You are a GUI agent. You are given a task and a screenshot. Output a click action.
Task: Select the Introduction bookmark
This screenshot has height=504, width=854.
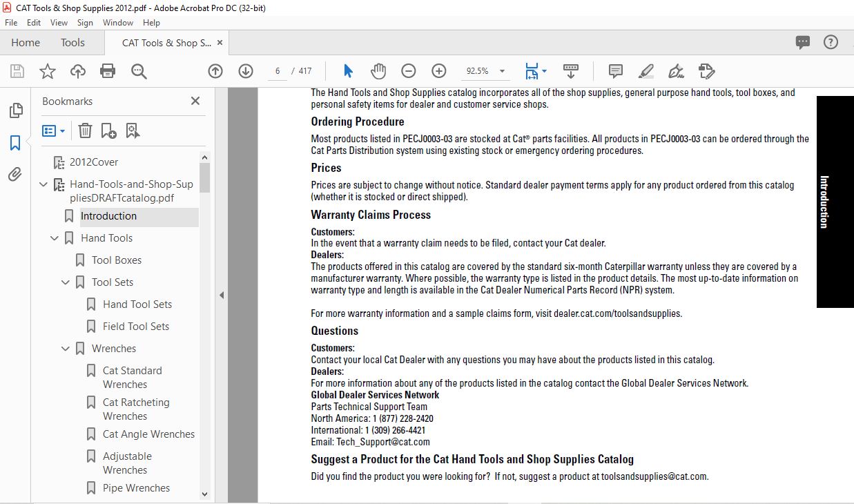108,216
